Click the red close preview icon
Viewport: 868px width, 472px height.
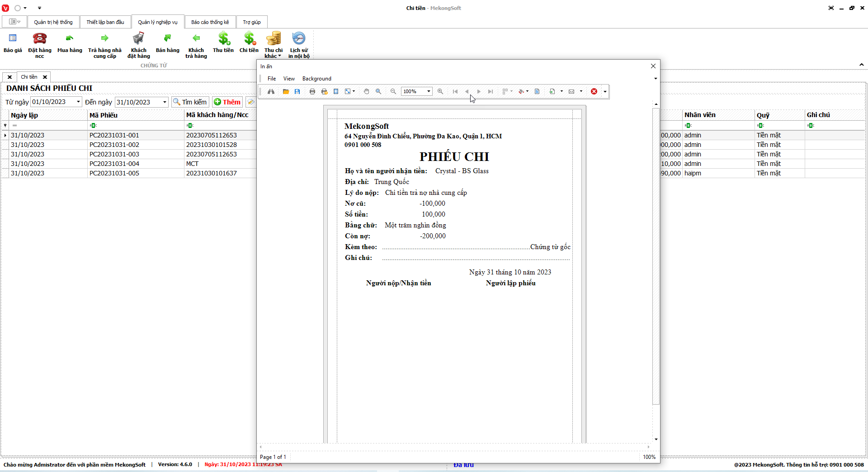point(594,91)
